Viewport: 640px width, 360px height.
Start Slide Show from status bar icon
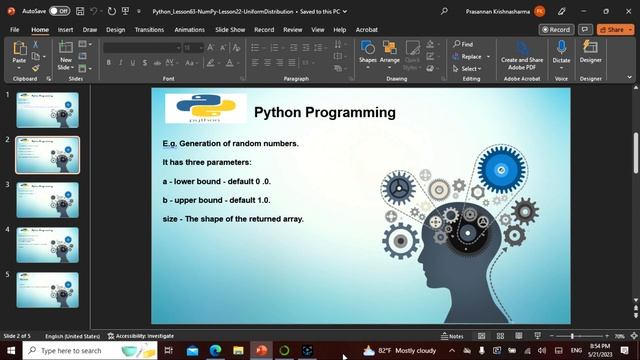[537, 336]
